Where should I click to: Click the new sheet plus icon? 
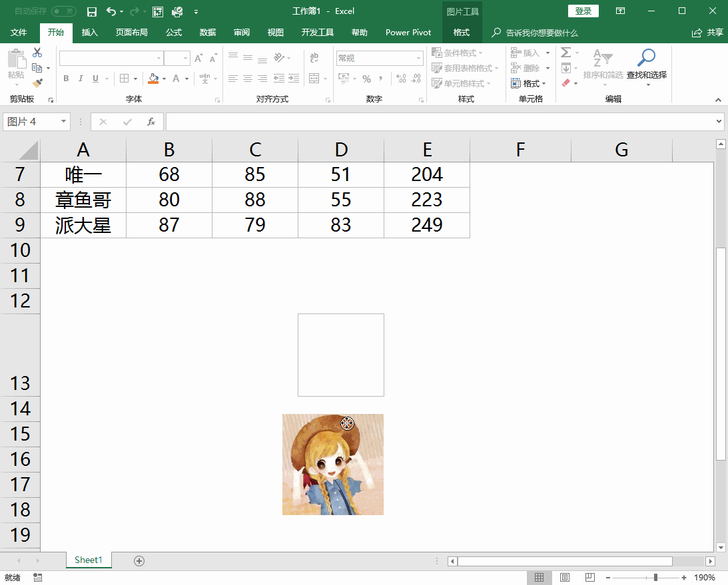(139, 561)
